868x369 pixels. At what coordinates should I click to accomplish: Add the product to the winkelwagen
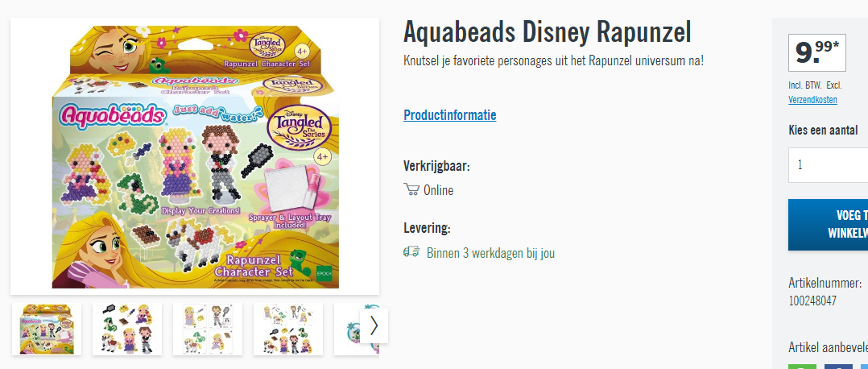pyautogui.click(x=828, y=225)
